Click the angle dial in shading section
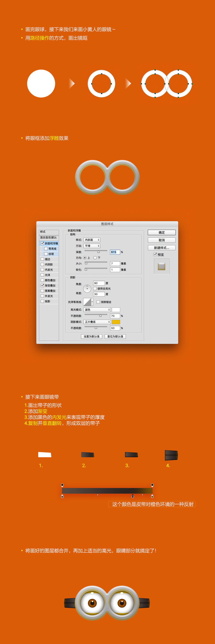Viewport: 215px width, 644px height. tap(87, 288)
